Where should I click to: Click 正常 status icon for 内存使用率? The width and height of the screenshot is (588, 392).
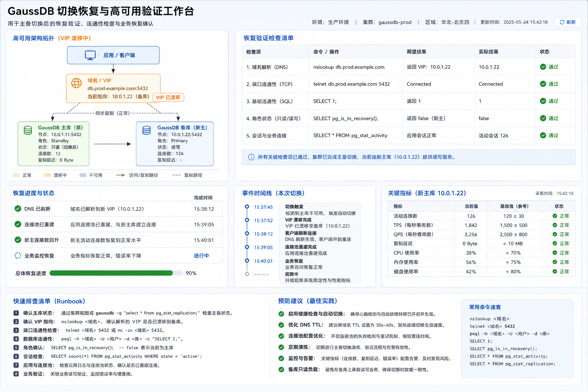coord(555,262)
